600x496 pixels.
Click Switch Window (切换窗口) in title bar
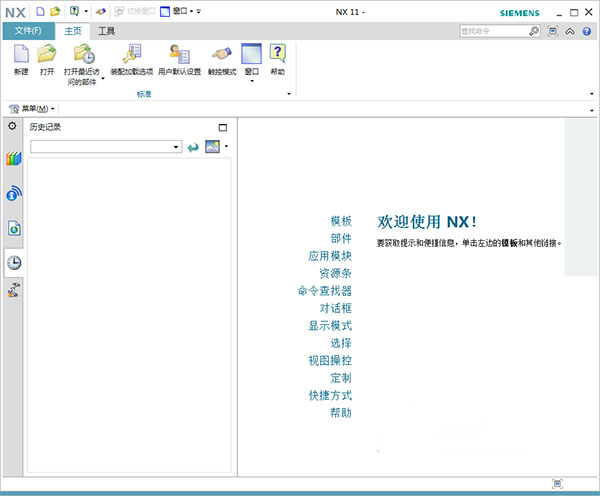pyautogui.click(x=135, y=11)
